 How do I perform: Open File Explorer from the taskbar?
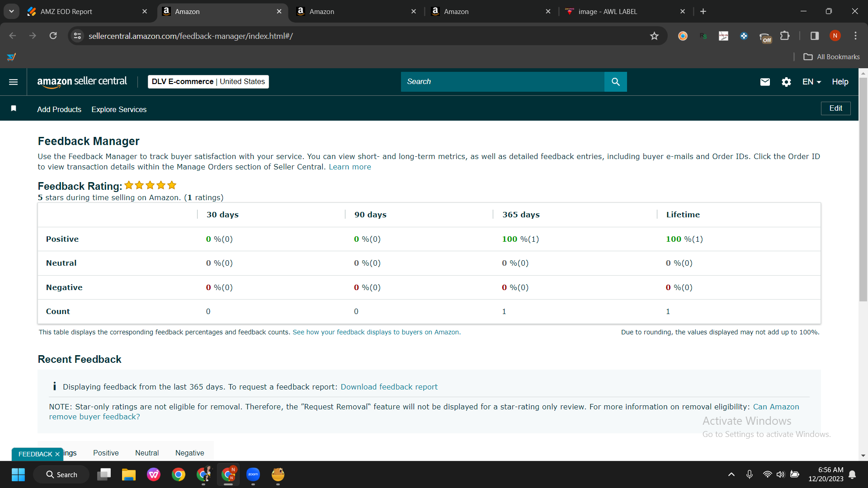coord(129,474)
